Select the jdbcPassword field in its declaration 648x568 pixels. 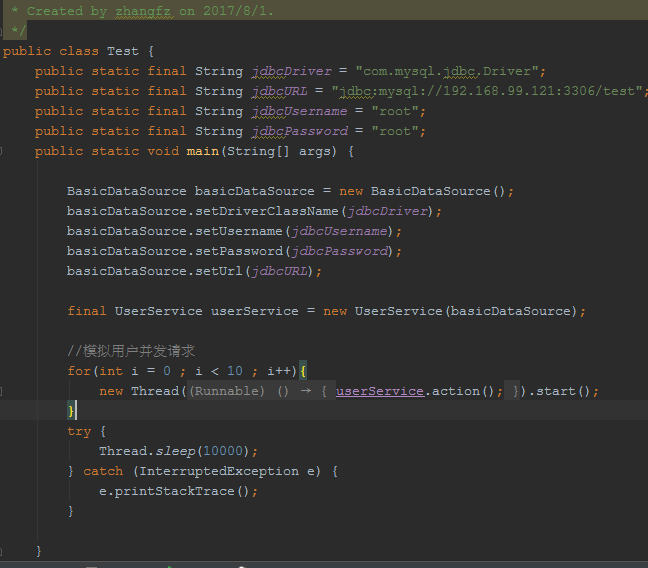[300, 131]
